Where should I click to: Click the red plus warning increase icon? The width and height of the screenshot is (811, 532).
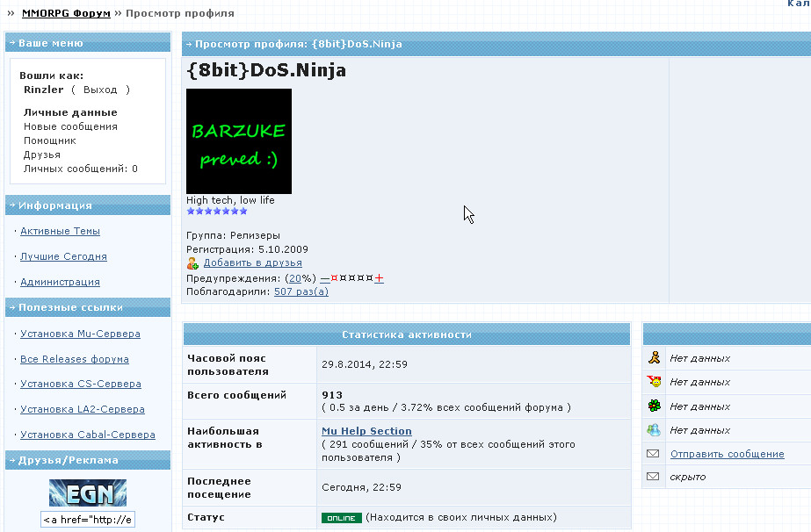pos(379,278)
